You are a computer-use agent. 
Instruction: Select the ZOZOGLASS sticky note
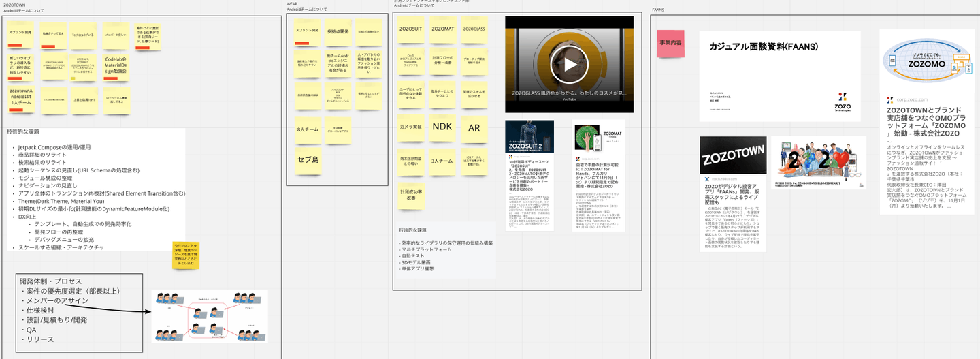coord(474,29)
